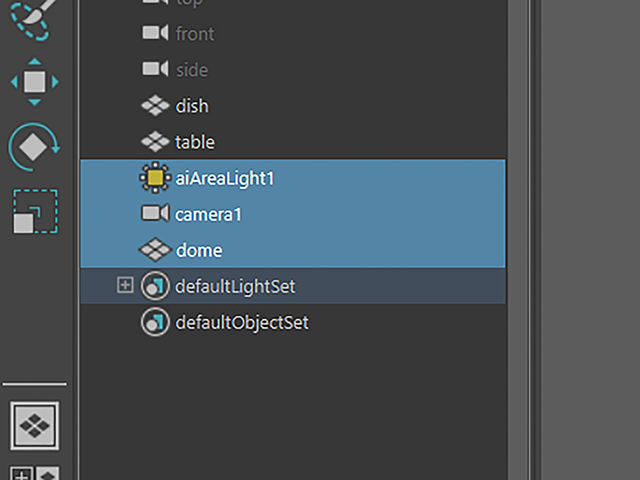Image resolution: width=640 pixels, height=480 pixels.
Task: Click the side camera icon
Action: pos(155,69)
